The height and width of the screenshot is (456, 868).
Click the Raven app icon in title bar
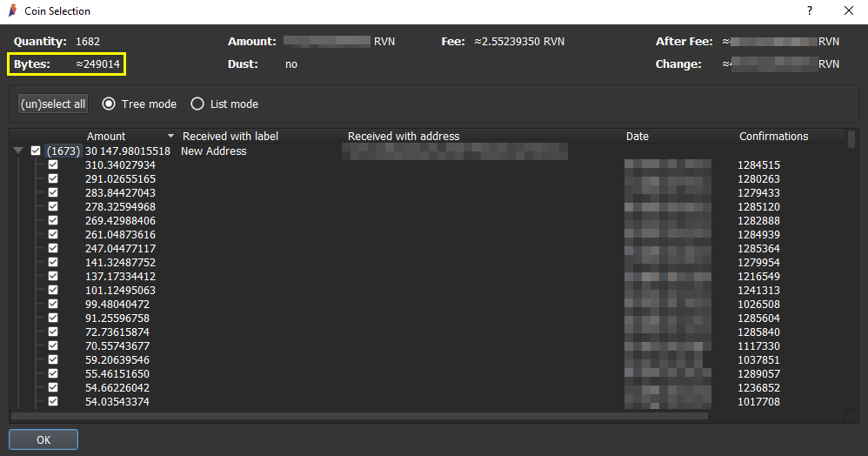[x=12, y=11]
